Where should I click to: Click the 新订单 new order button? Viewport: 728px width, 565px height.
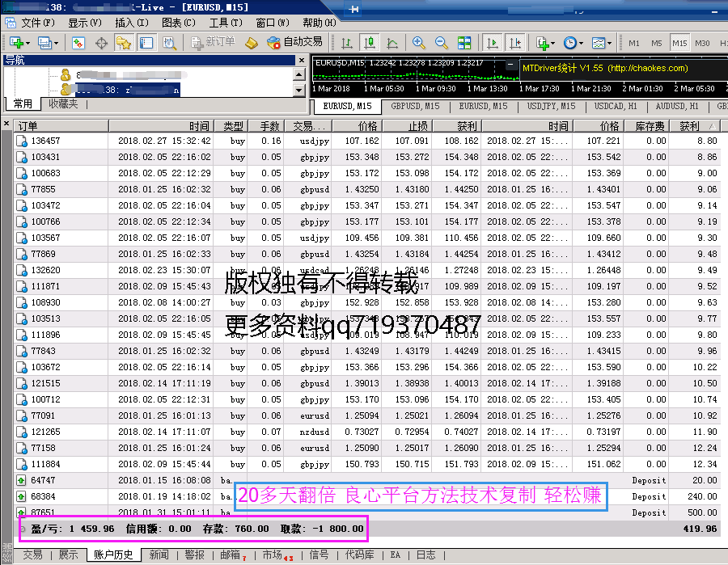point(214,43)
